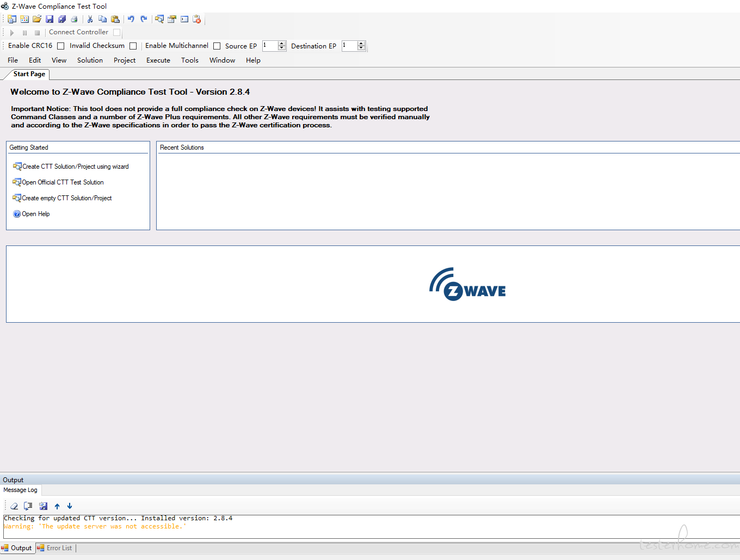The image size is (740, 560).
Task: Click the Copy toolbar icon
Action: pyautogui.click(x=103, y=19)
